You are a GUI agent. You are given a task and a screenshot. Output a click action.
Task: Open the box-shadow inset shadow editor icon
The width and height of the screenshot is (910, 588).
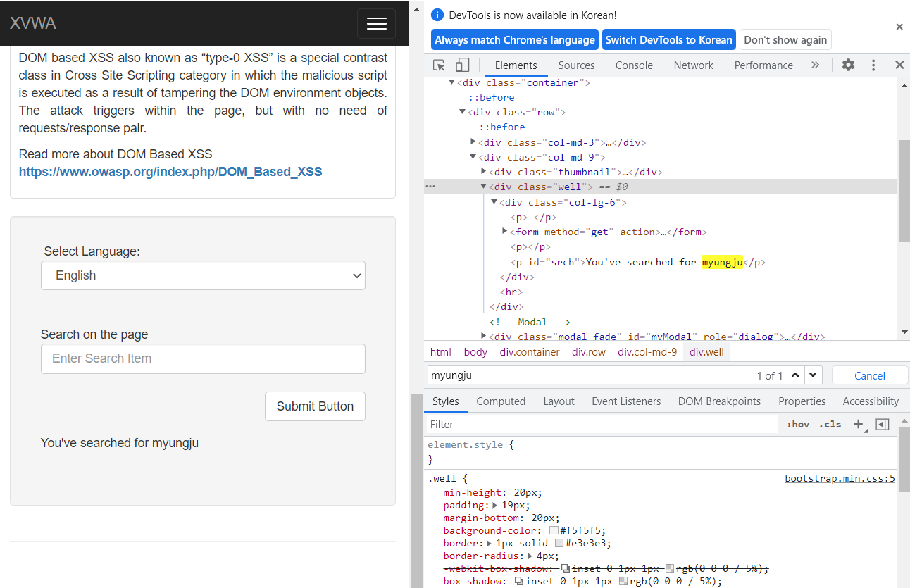point(519,582)
